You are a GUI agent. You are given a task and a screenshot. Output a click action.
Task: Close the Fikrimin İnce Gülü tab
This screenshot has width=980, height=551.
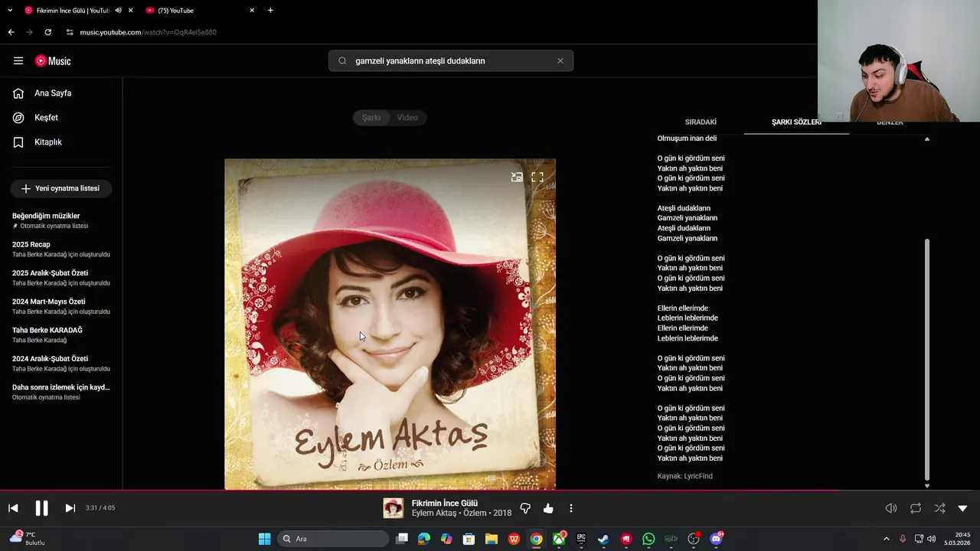coord(131,11)
